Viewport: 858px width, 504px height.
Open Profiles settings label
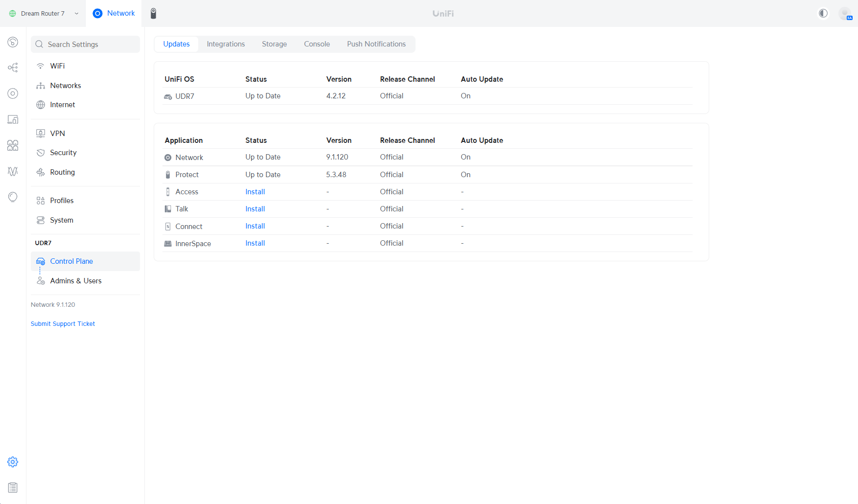click(62, 201)
